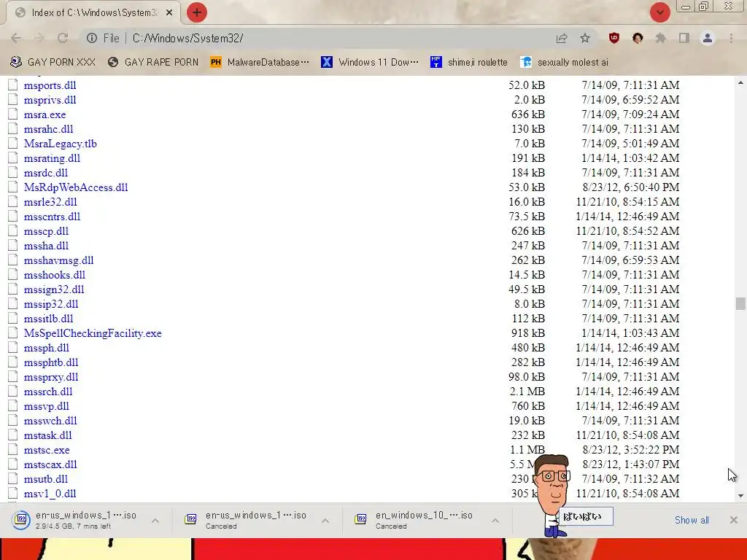The height and width of the screenshot is (560, 747).
Task: Click the iso icon of downloading file
Action: click(x=21, y=519)
